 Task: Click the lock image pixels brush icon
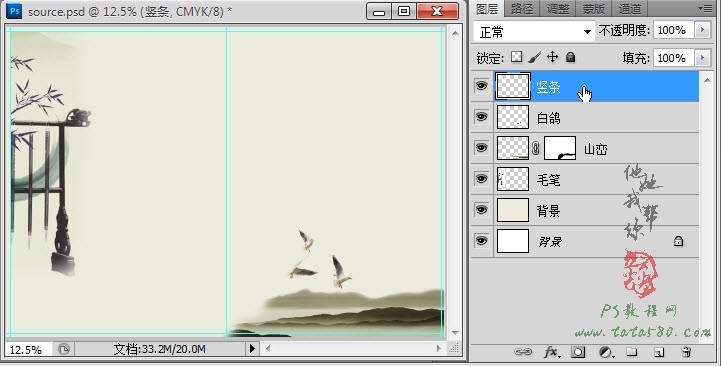[x=534, y=57]
